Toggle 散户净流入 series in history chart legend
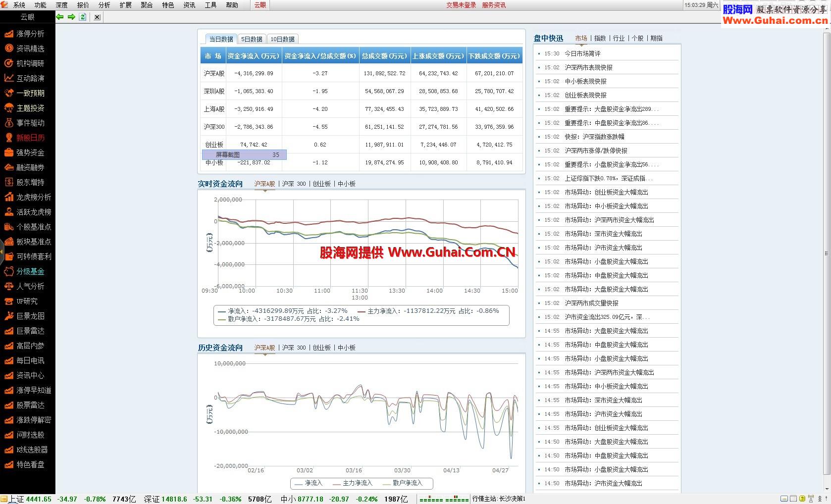831x504 pixels. coord(403,483)
